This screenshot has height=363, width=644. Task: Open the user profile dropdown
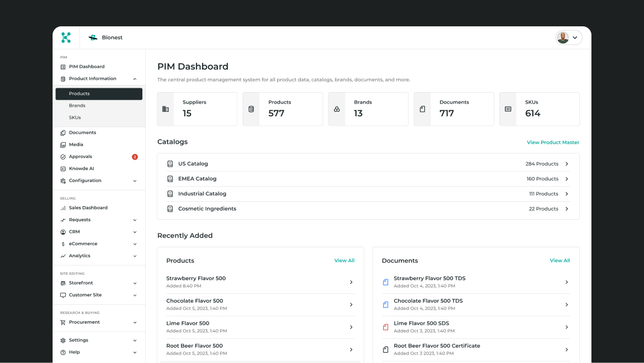pos(568,37)
